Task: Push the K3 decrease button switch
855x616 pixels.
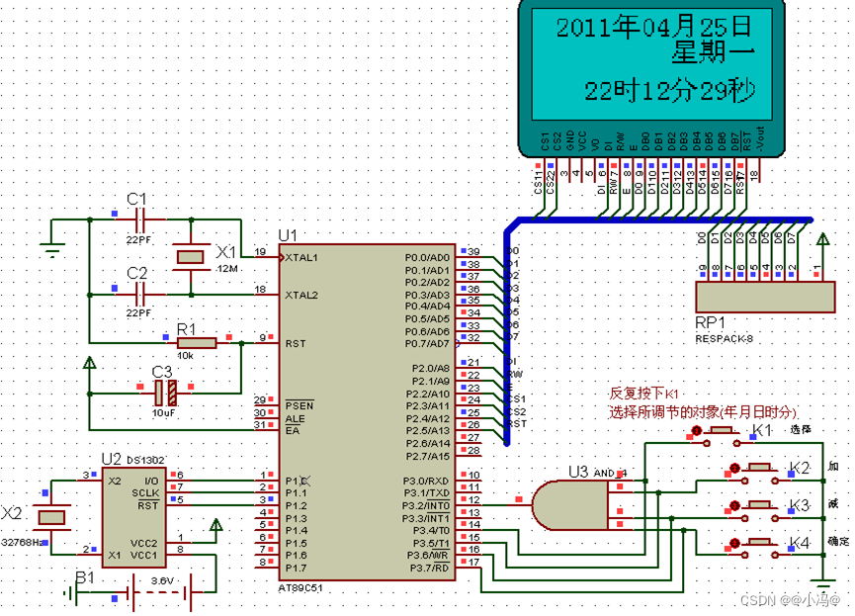Action: 760,504
